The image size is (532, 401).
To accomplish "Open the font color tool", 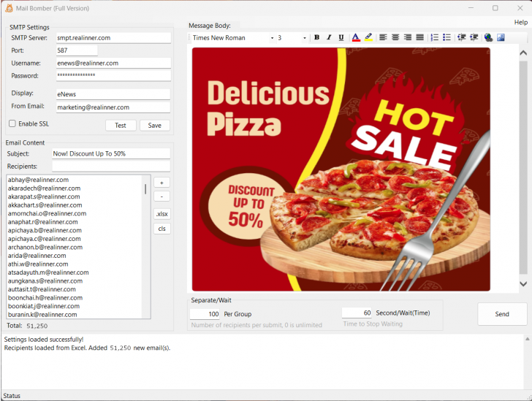I will pyautogui.click(x=356, y=37).
